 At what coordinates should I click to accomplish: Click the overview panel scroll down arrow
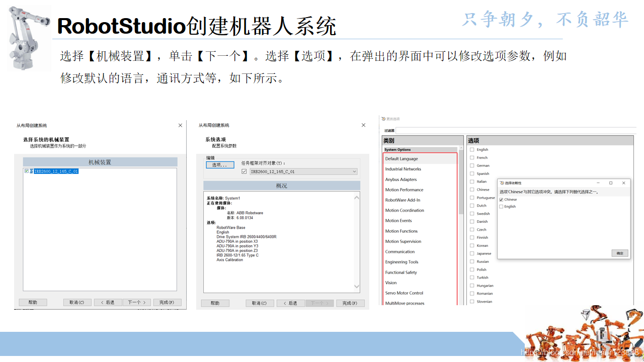pyautogui.click(x=357, y=287)
